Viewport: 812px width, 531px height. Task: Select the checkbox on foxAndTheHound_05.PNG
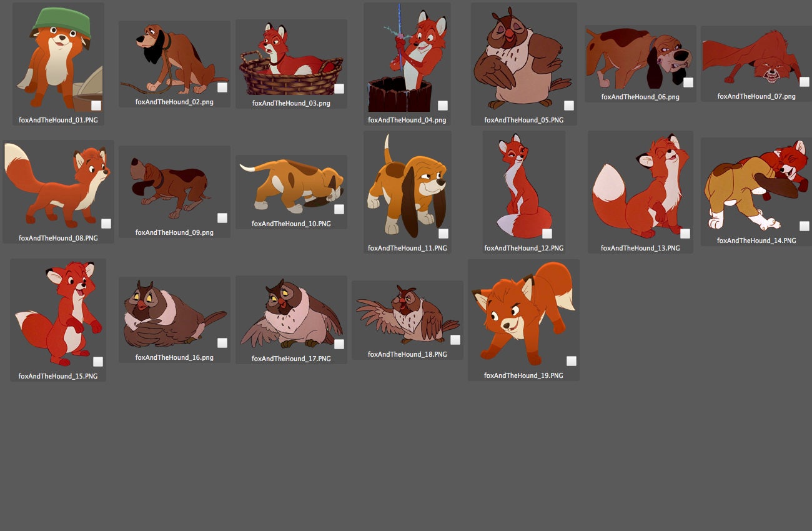click(569, 106)
